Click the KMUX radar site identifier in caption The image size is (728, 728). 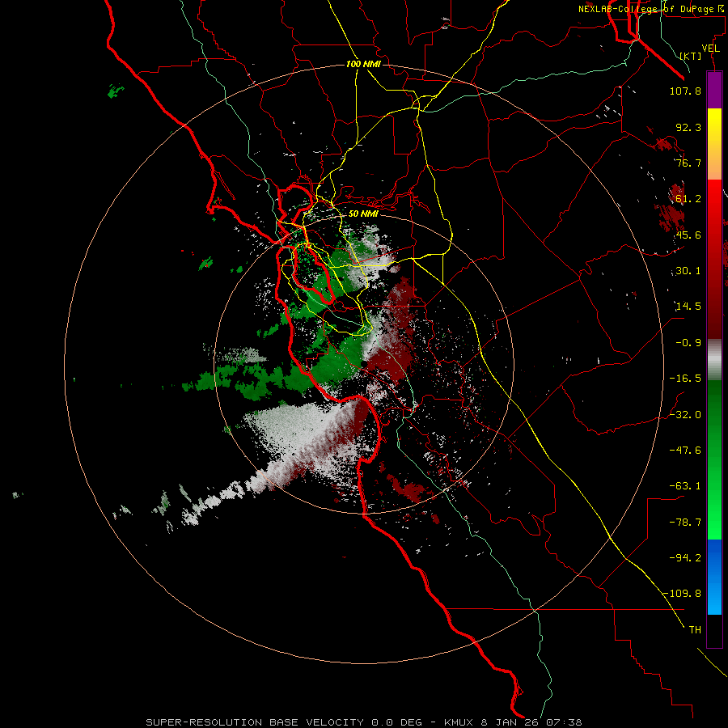point(459,722)
